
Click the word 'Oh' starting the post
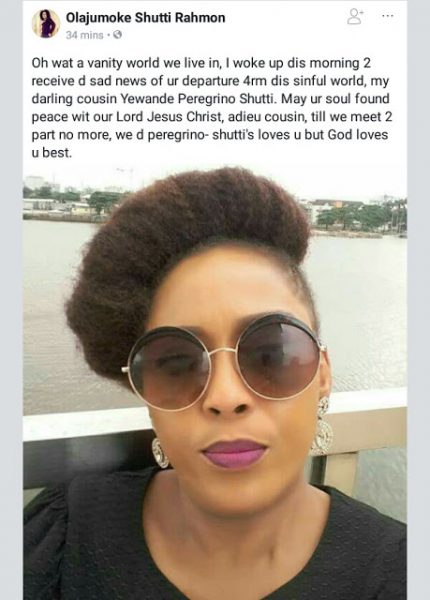tap(39, 63)
